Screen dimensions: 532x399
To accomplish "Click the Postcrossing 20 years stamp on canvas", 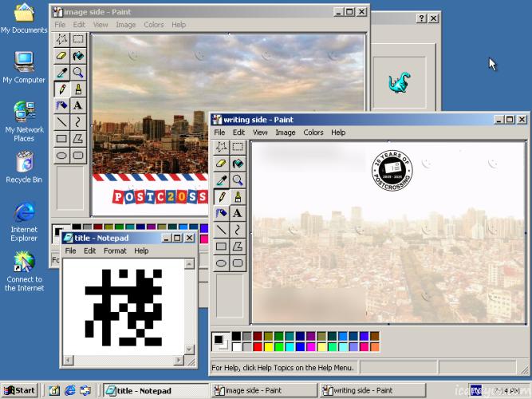I will coord(392,170).
